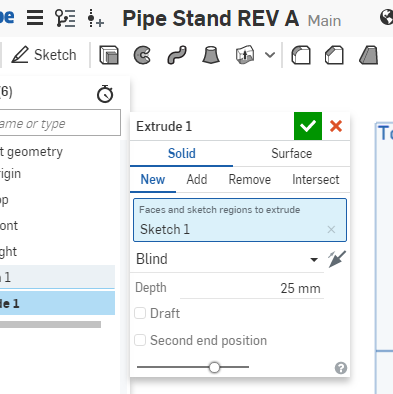Open the hamburger main menu
Image resolution: width=393 pixels, height=394 pixels.
pyautogui.click(x=35, y=18)
